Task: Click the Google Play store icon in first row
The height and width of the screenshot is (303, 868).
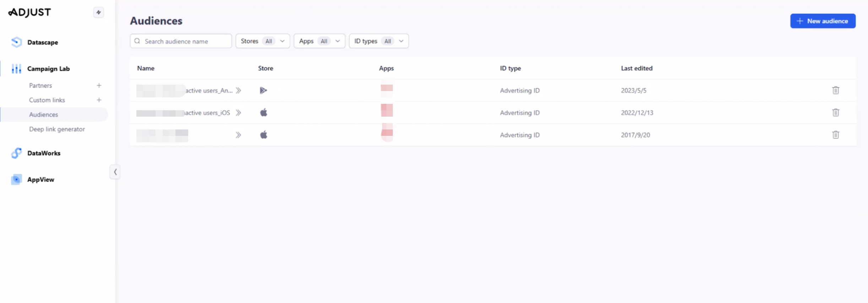Action: click(263, 90)
